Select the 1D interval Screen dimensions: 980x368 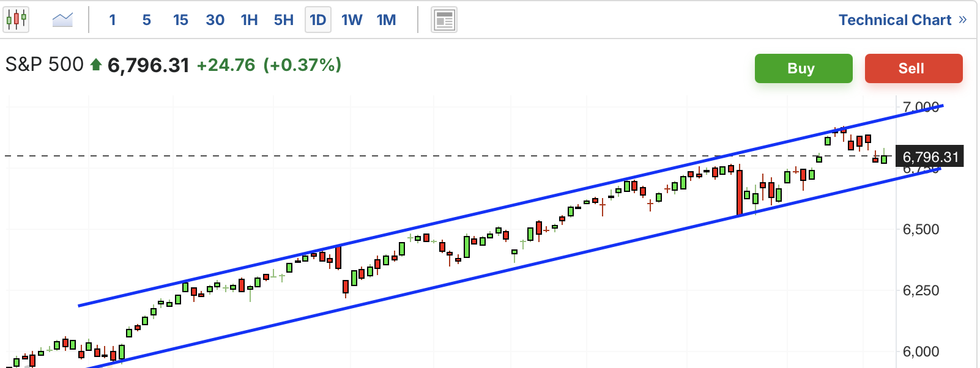pyautogui.click(x=318, y=20)
